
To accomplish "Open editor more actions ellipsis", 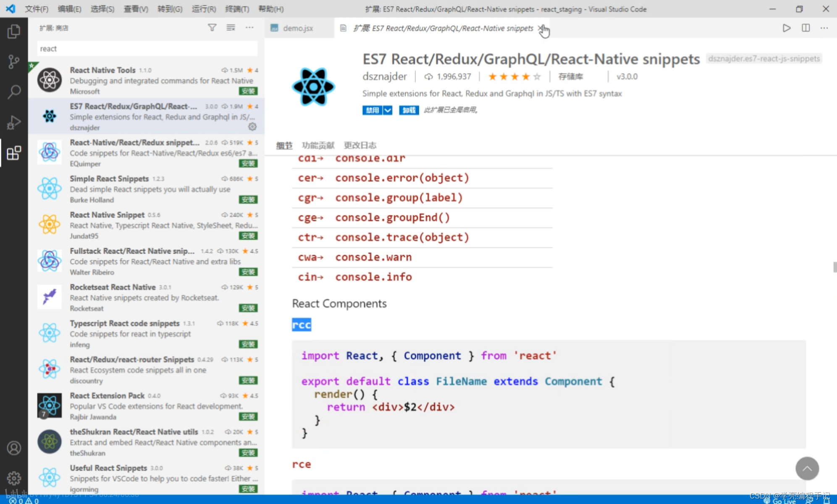I will tap(824, 28).
